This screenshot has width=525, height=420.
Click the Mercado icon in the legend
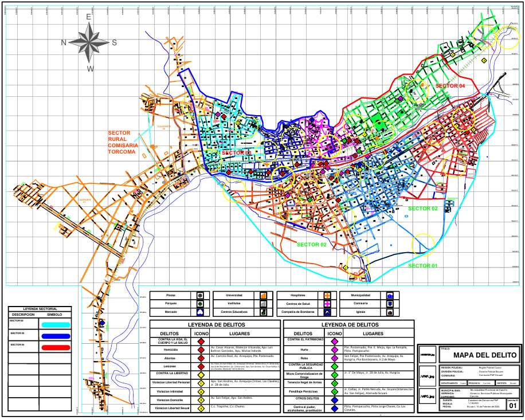(x=200, y=312)
